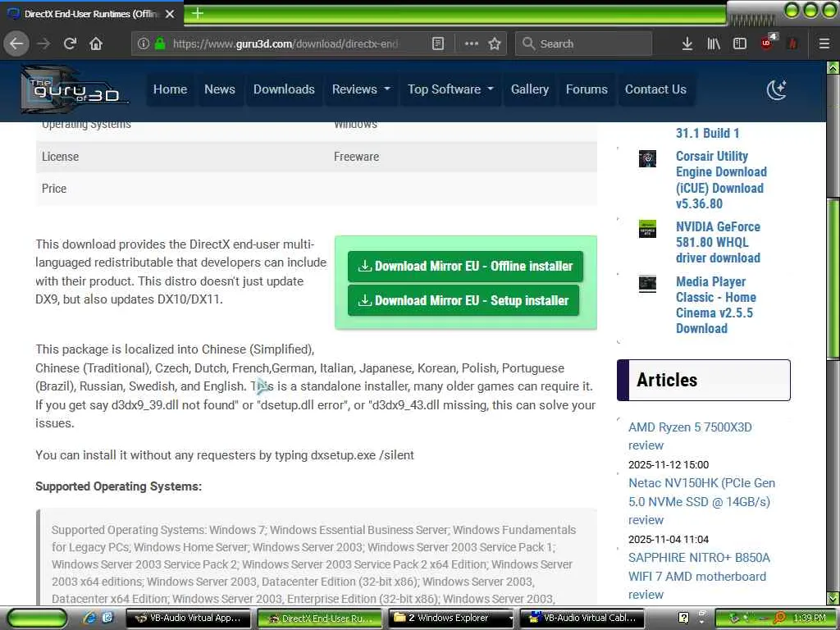
Task: Click the page scrollbar up arrow
Action: point(833,67)
